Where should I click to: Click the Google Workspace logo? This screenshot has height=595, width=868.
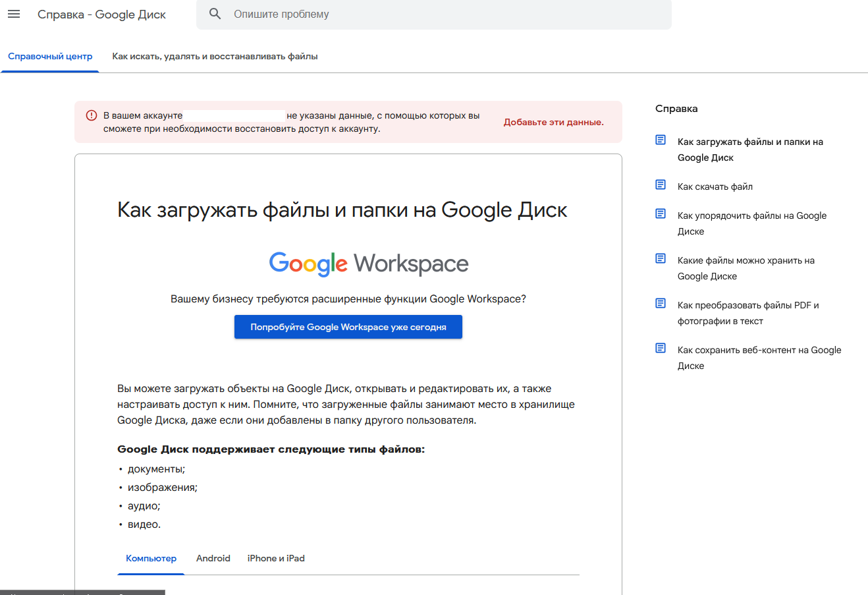coord(369,264)
